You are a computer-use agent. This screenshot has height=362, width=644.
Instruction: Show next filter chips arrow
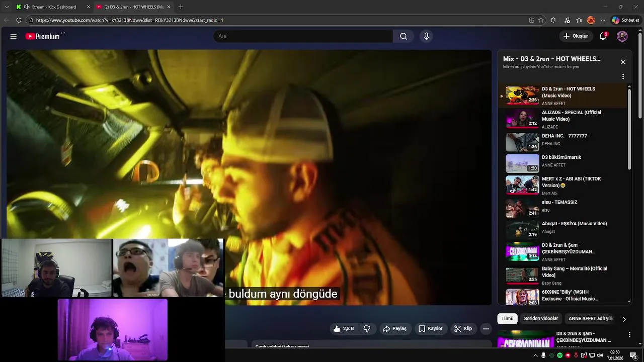tap(624, 319)
